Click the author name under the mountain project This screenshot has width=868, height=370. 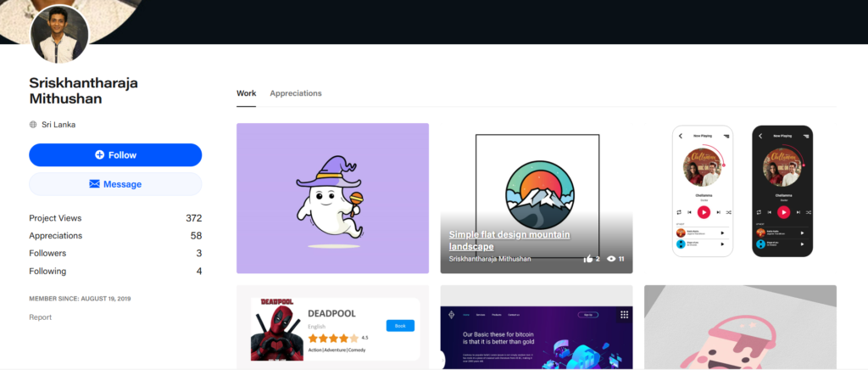(x=490, y=259)
